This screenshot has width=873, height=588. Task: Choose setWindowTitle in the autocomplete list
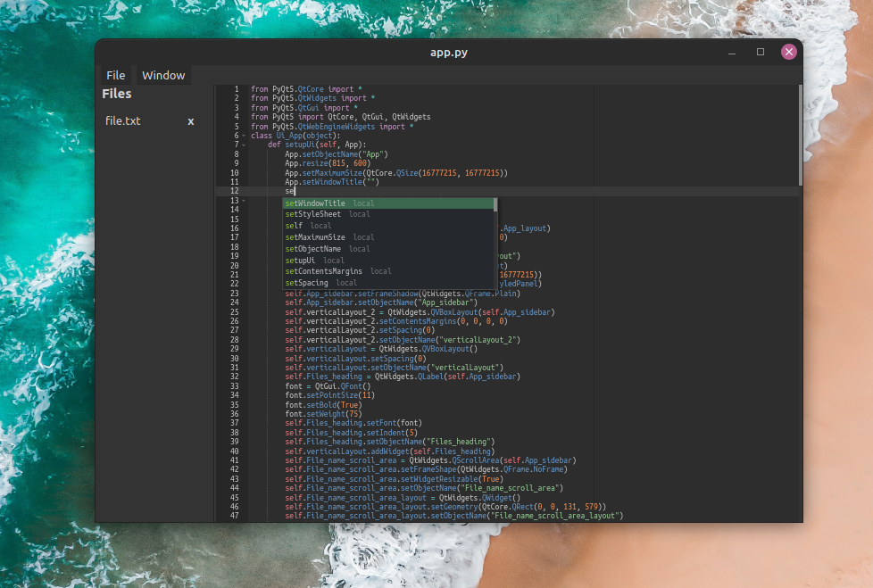click(x=388, y=203)
